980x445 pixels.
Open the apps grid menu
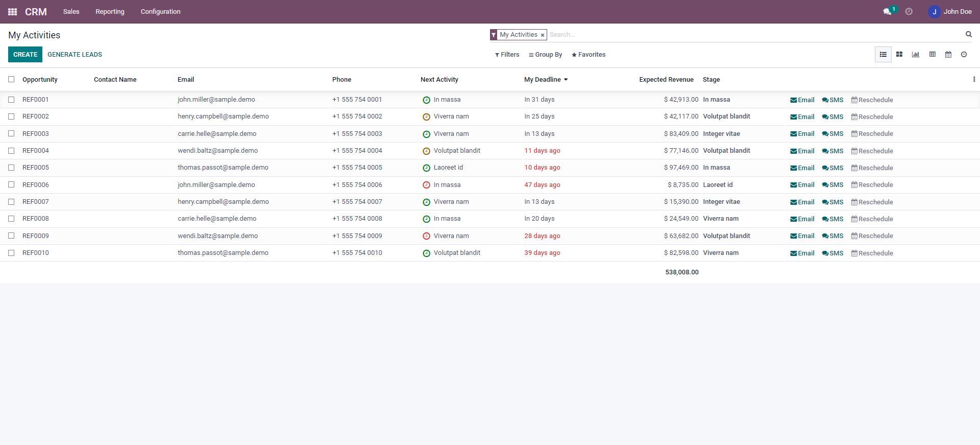tap(12, 12)
